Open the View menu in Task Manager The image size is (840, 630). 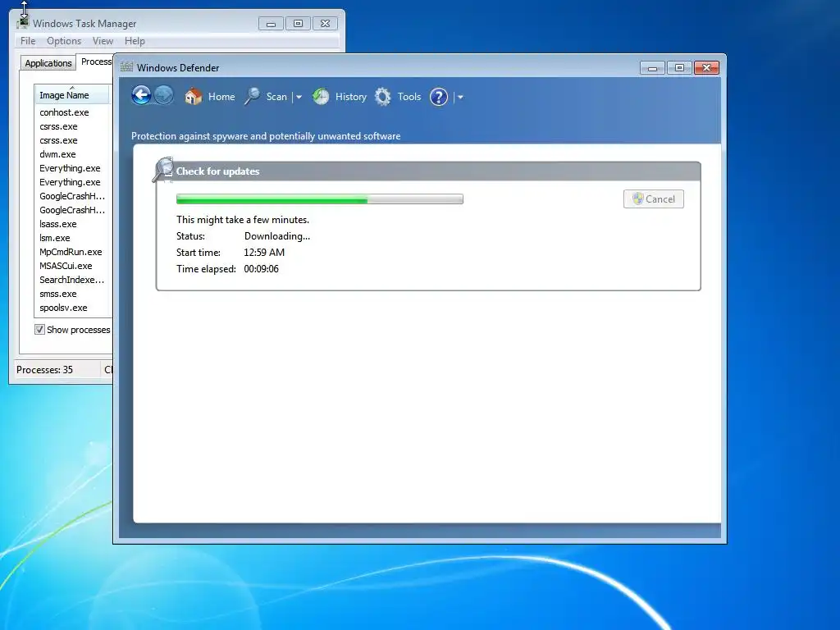[103, 41]
